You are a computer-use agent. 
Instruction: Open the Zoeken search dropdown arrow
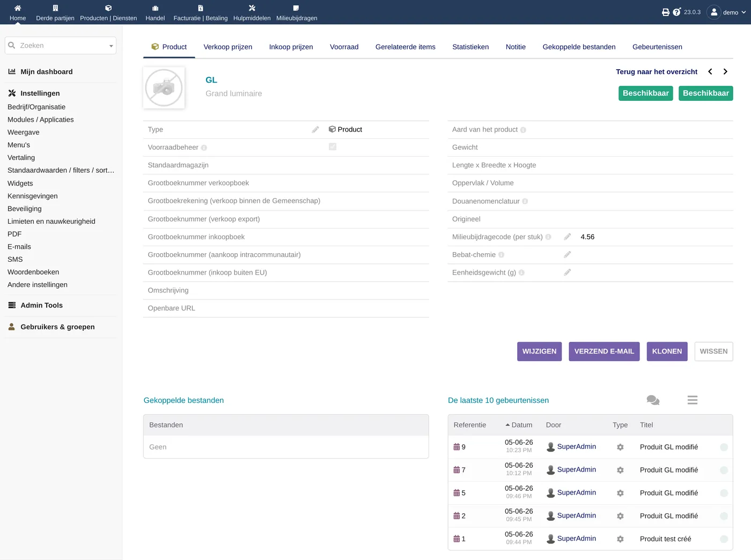pyautogui.click(x=111, y=46)
